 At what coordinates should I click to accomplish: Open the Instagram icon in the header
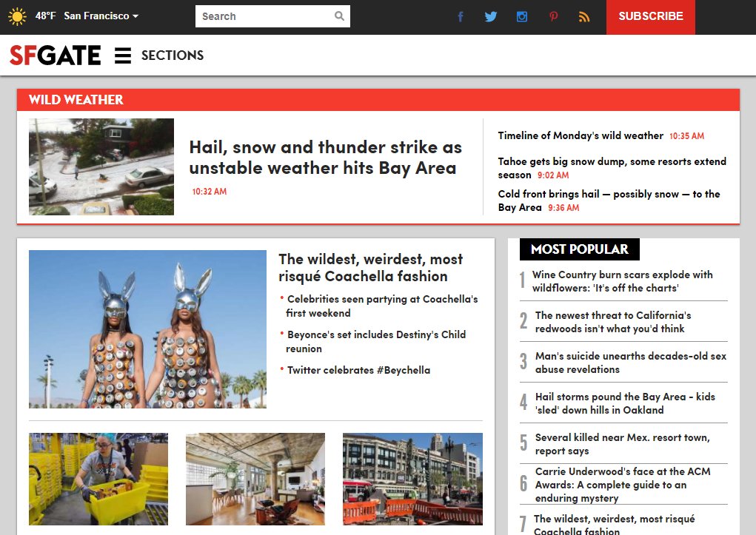coord(522,16)
